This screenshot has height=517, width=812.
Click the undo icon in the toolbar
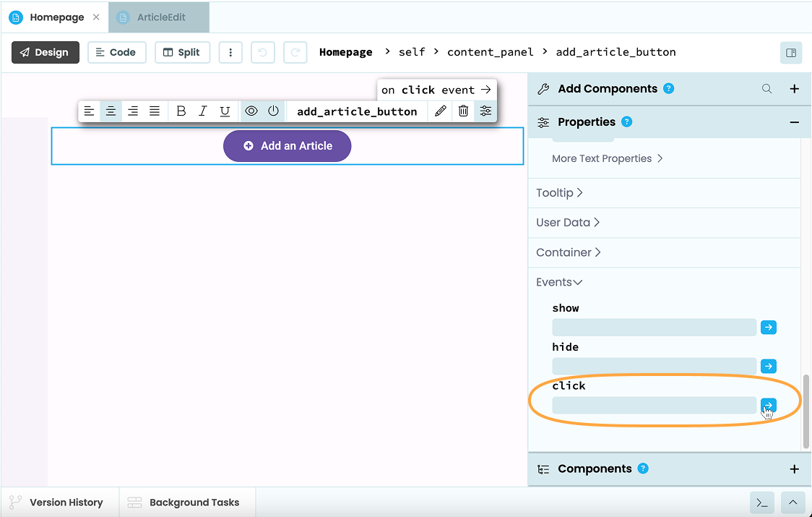coord(263,52)
